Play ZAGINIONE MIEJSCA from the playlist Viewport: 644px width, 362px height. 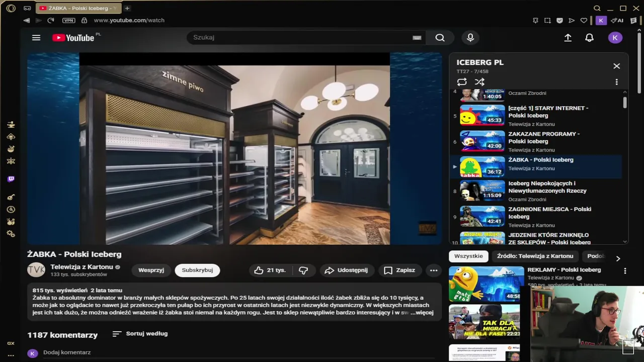[536, 217]
